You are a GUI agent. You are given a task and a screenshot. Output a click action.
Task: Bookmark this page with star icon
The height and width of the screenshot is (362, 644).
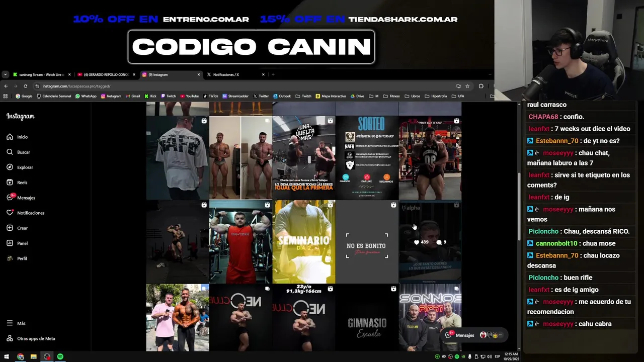(x=467, y=86)
